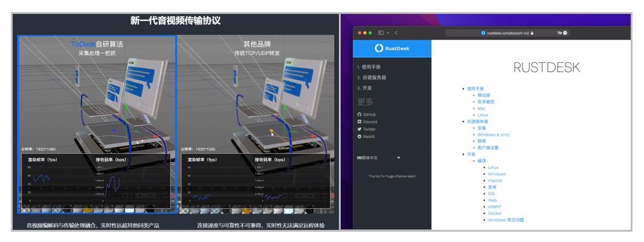Viewport: 644px width, 242px height.
Task: Open the macOS link under 编译
Action: (495, 181)
